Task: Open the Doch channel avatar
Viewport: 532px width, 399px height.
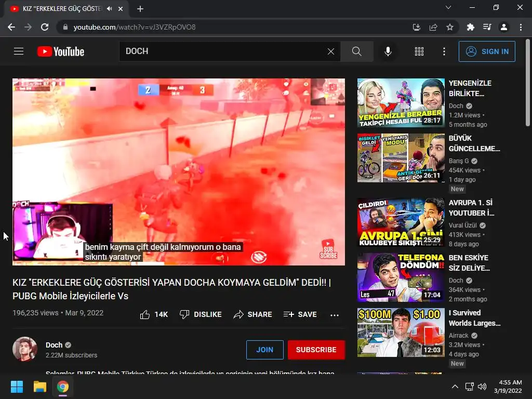Action: 25,349
